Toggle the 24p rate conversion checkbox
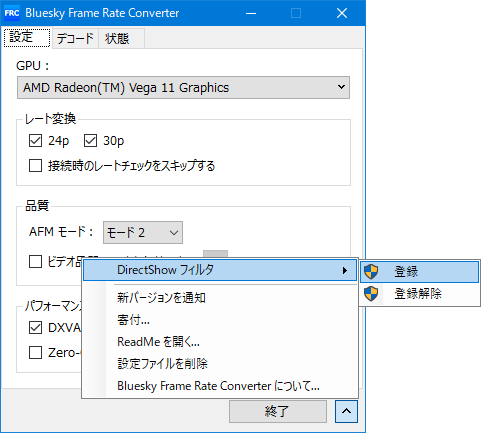 coord(35,141)
